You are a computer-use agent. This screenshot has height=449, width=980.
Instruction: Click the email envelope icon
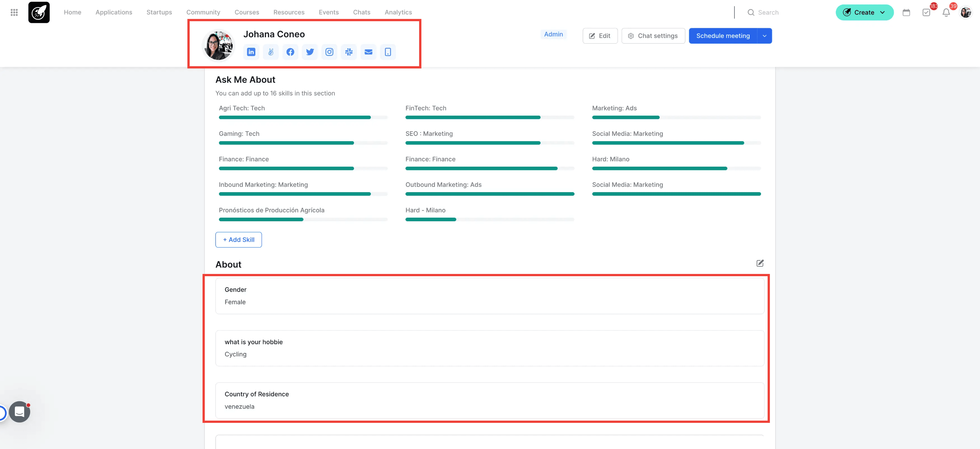(x=368, y=52)
